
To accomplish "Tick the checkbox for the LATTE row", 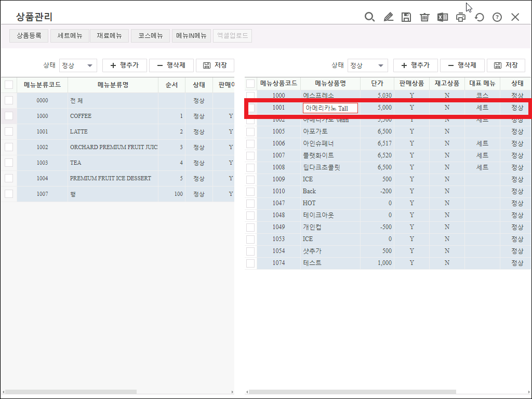I will [9, 131].
